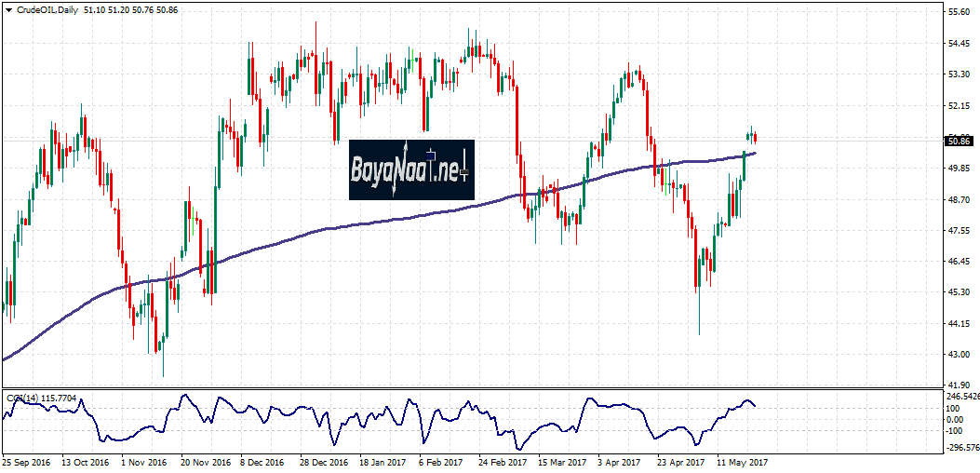This screenshot has width=980, height=473.
Task: Click the 48.70 price level on axis
Action: pos(958,199)
